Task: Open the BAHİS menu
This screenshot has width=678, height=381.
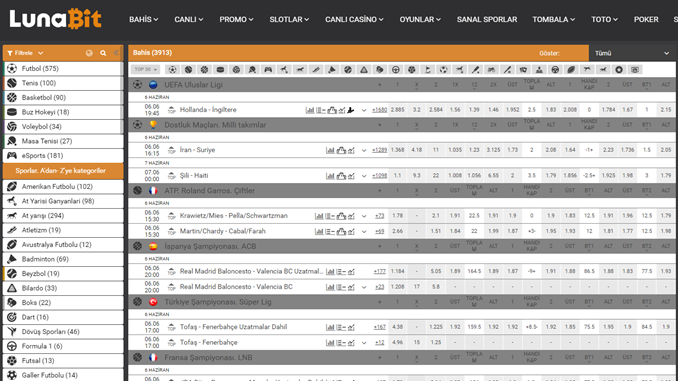Action: pyautogui.click(x=144, y=19)
